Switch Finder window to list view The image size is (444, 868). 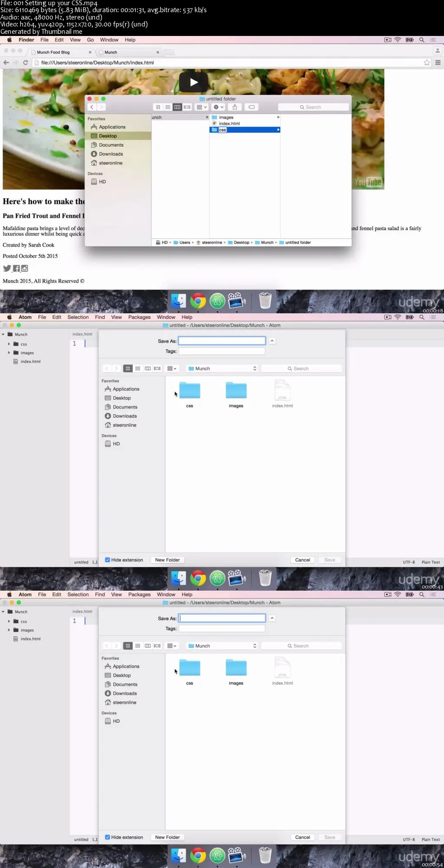(x=167, y=107)
